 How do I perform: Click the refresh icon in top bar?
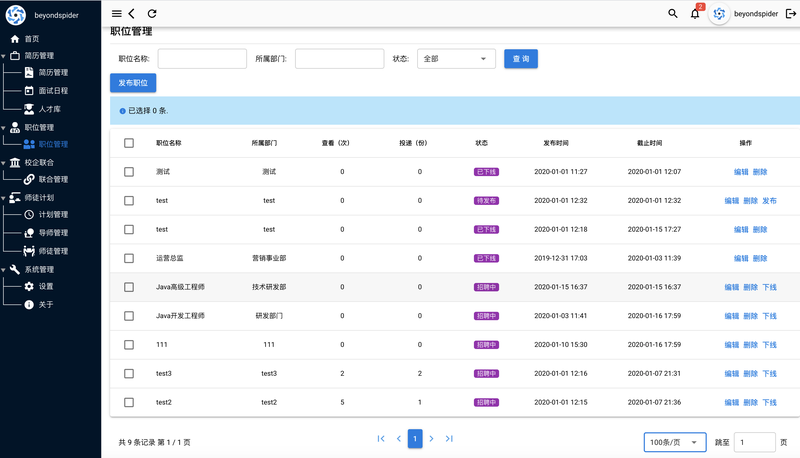(152, 14)
